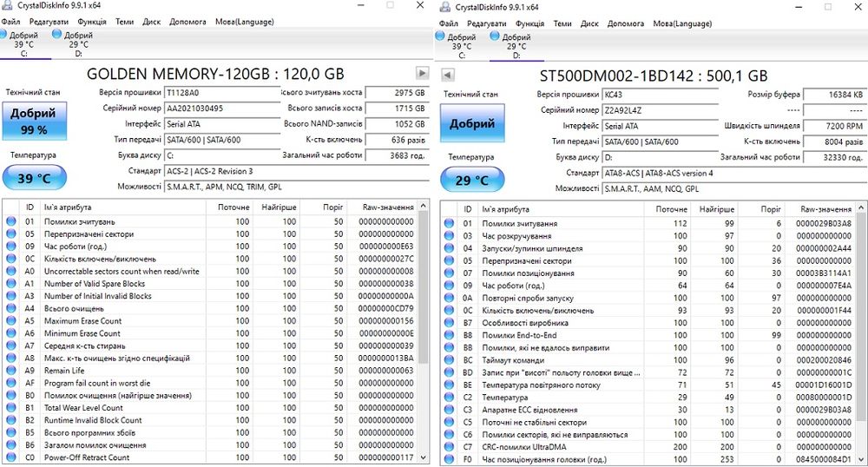Open Теми menu in right window
The image size is (868, 467).
pyautogui.click(x=562, y=23)
